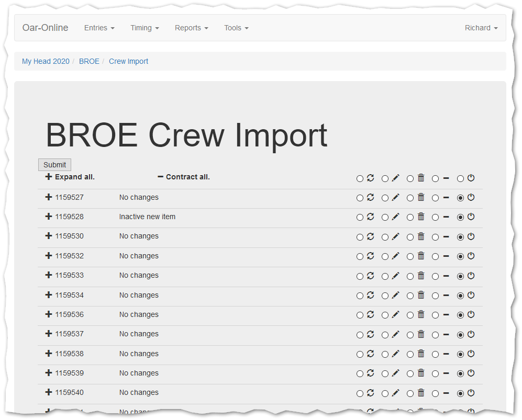
Task: Expand all crew entries
Action: tap(70, 177)
